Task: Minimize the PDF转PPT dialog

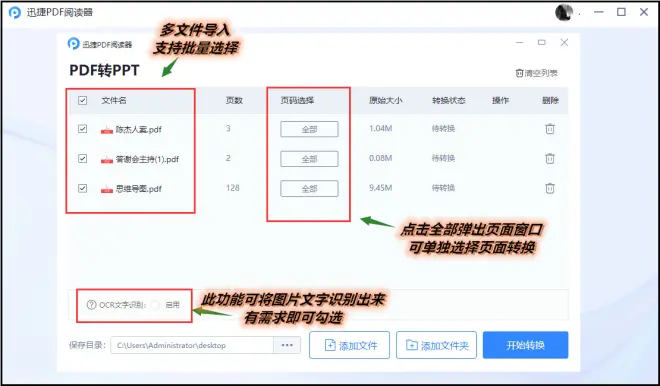Action: pos(519,43)
